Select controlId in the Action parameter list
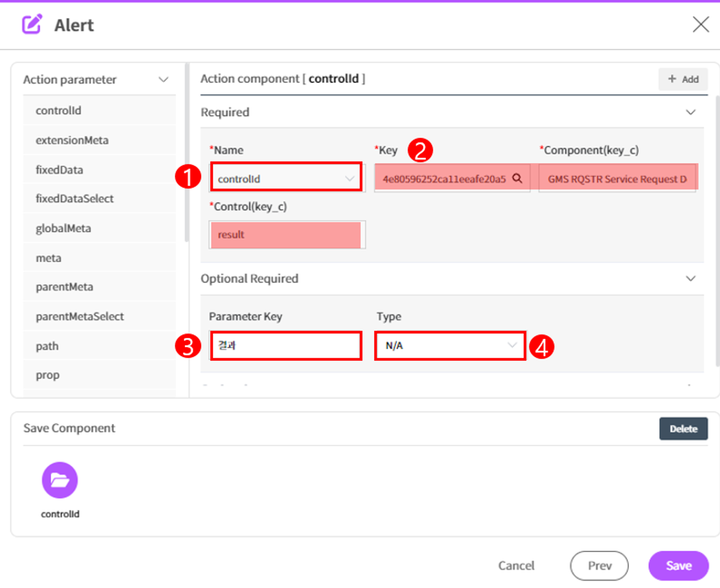This screenshot has height=588, width=720. click(99, 111)
